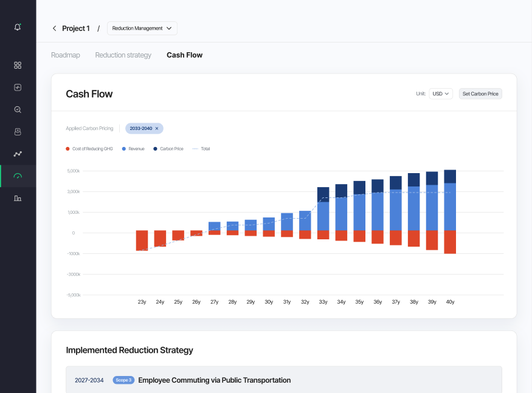
Task: Open Employee Commuting via Public Transportation row
Action: pos(284,380)
